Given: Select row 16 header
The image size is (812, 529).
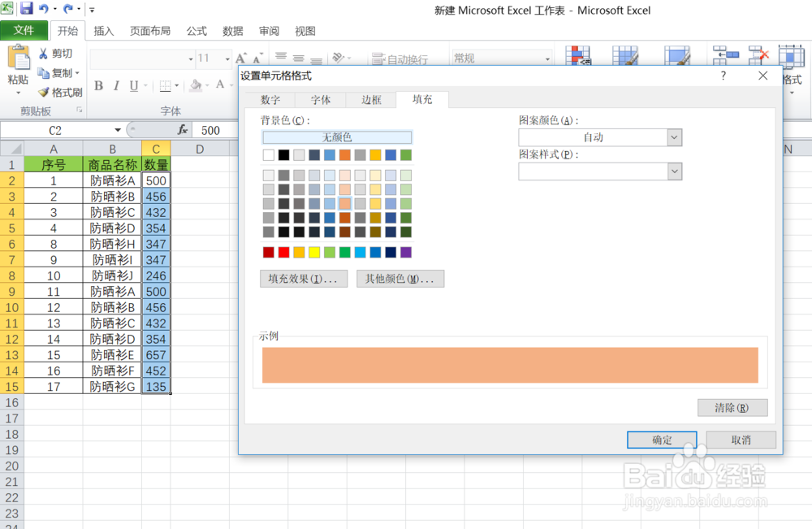Looking at the screenshot, I should pyautogui.click(x=12, y=402).
